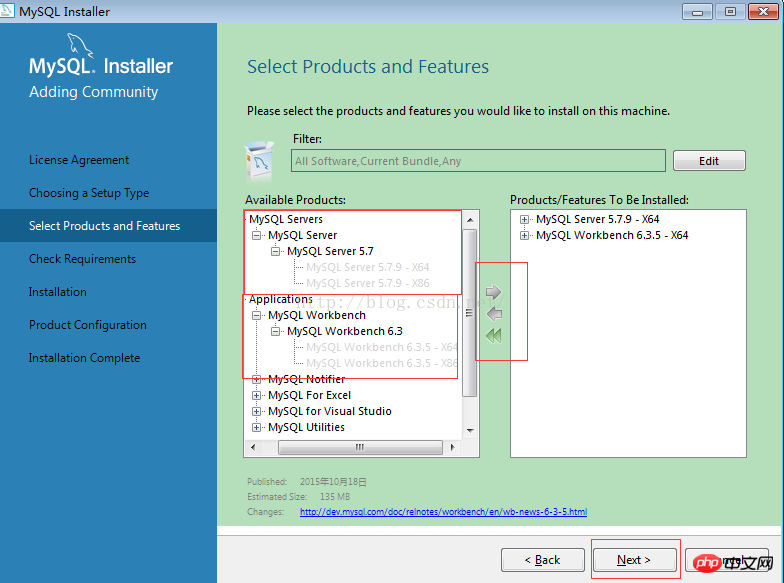Expand the MySQL Utilities node
Image resolution: width=784 pixels, height=583 pixels.
point(256,427)
